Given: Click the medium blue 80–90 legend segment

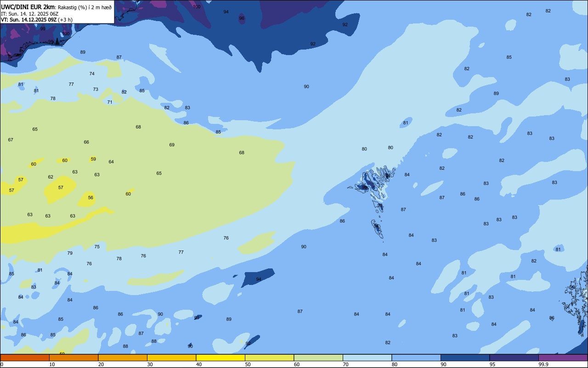Looking at the screenshot, I should 416,357.
